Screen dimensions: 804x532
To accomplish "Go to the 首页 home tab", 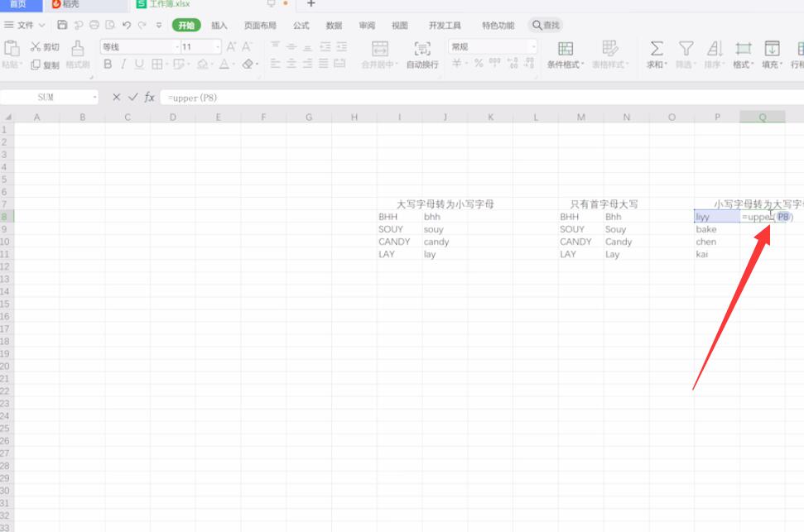I will coord(21,4).
